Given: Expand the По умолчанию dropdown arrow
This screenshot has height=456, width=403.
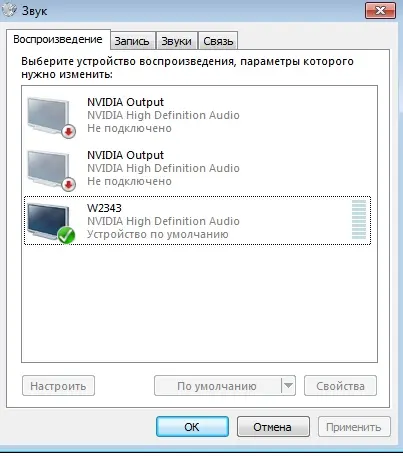Looking at the screenshot, I should point(288,386).
